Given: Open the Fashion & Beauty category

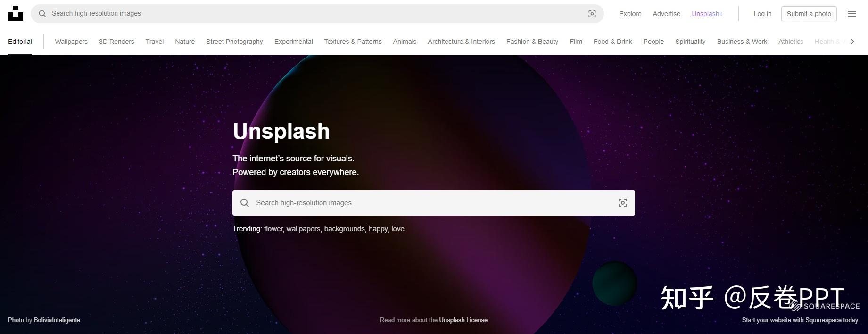Looking at the screenshot, I should point(532,42).
